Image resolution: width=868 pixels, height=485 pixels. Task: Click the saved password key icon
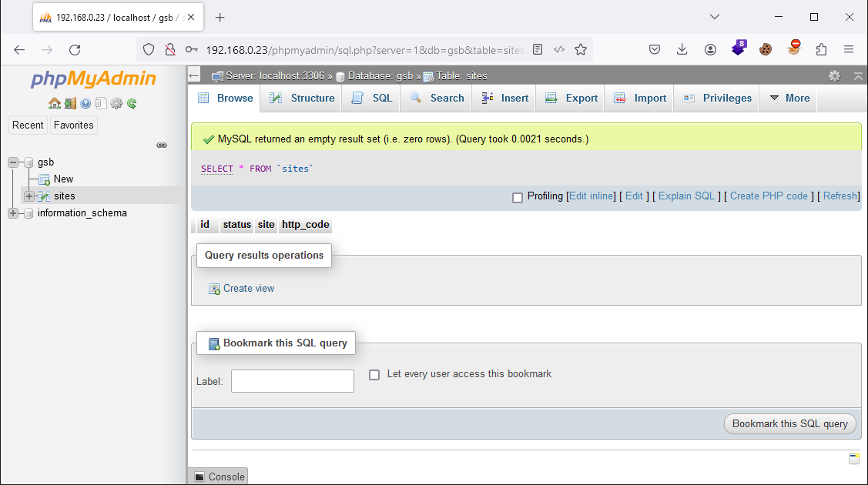click(x=192, y=50)
